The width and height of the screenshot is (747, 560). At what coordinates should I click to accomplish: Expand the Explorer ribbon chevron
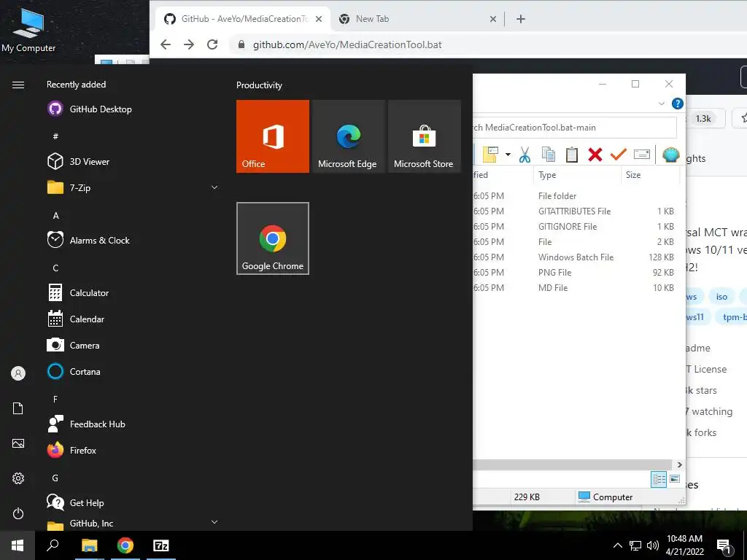coord(661,104)
